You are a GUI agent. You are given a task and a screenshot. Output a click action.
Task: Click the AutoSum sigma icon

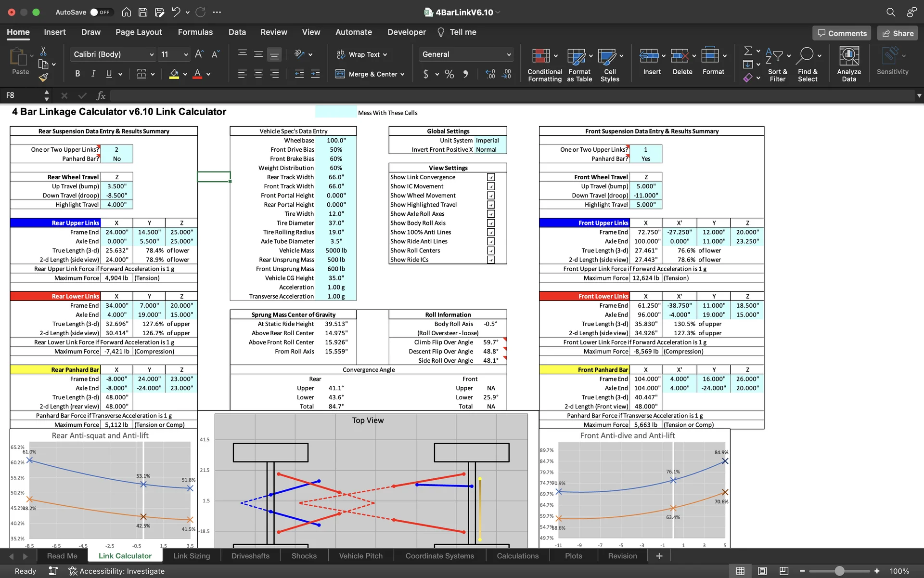coord(748,51)
